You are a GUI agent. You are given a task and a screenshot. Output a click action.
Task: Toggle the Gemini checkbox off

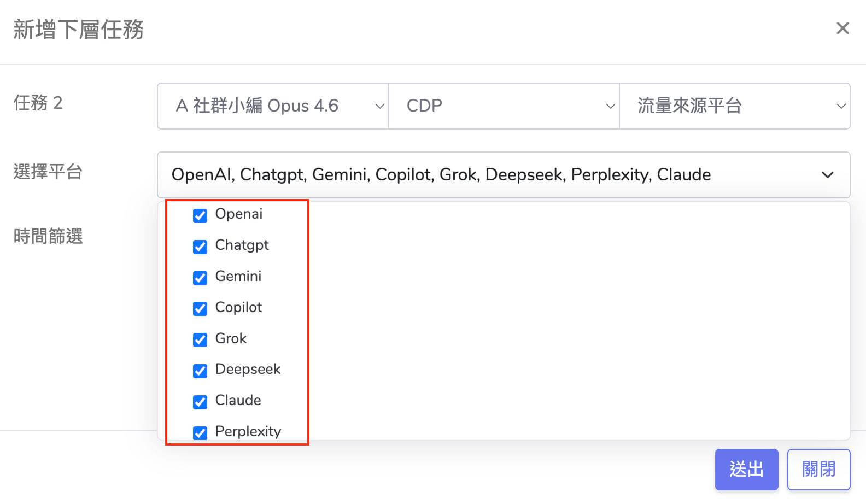click(x=200, y=278)
